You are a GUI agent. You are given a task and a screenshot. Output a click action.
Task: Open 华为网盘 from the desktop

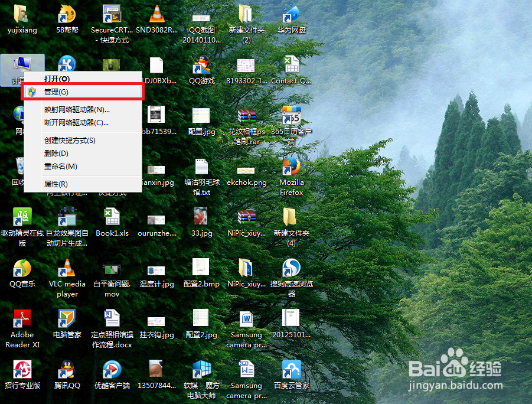[291, 15]
